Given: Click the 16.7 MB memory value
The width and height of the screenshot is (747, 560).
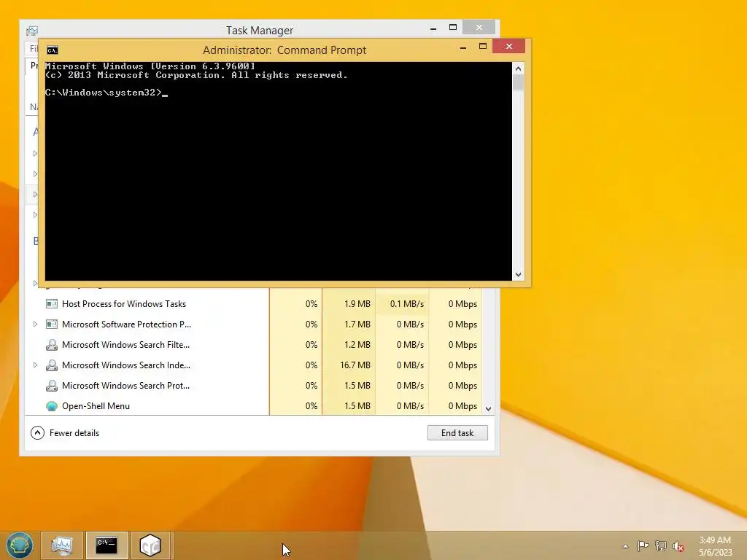Looking at the screenshot, I should point(355,365).
